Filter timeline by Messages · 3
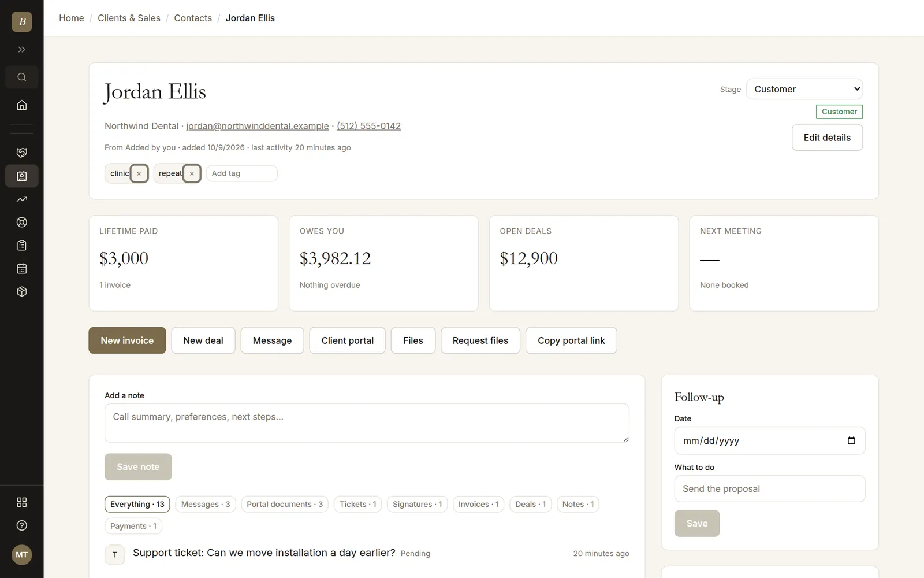The width and height of the screenshot is (924, 578). [206, 504]
